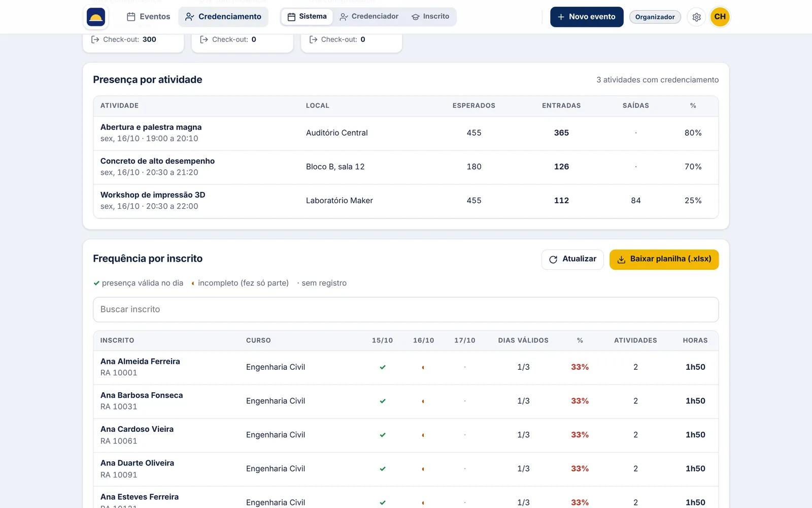Open the CH user avatar

[x=720, y=17]
